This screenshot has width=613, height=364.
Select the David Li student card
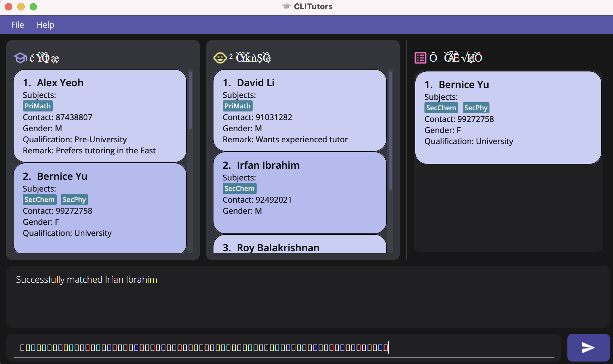299,110
